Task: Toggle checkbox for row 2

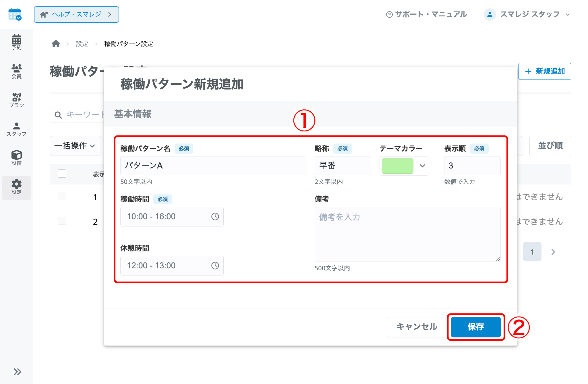Action: 62,221
